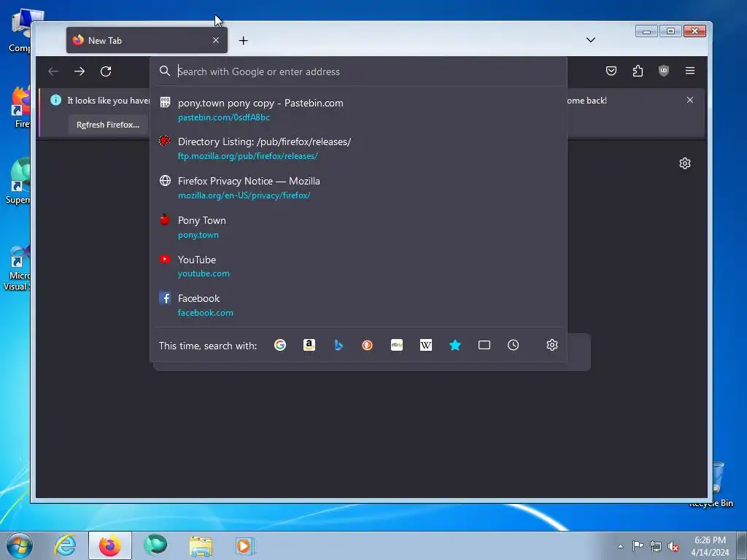Image resolution: width=747 pixels, height=560 pixels.
Task: Launch Internet Explorer from the taskbar
Action: coord(65,545)
